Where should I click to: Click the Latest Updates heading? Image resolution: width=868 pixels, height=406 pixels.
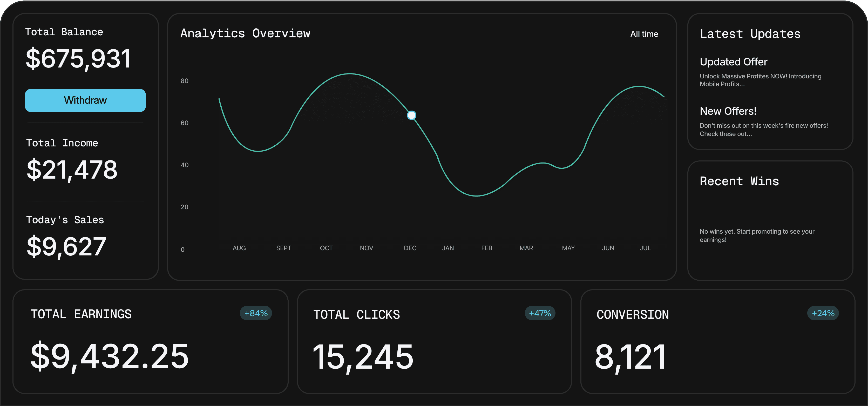pos(750,34)
